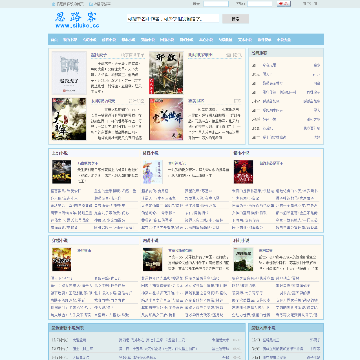Screen dimensions: 360x360
Task: Focus the username field in top bar
Action: coord(216,4)
